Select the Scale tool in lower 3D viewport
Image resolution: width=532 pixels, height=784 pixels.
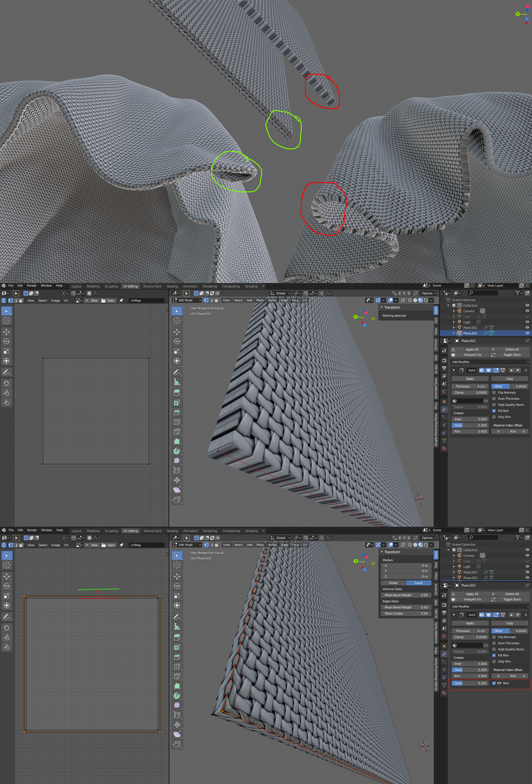[177, 596]
